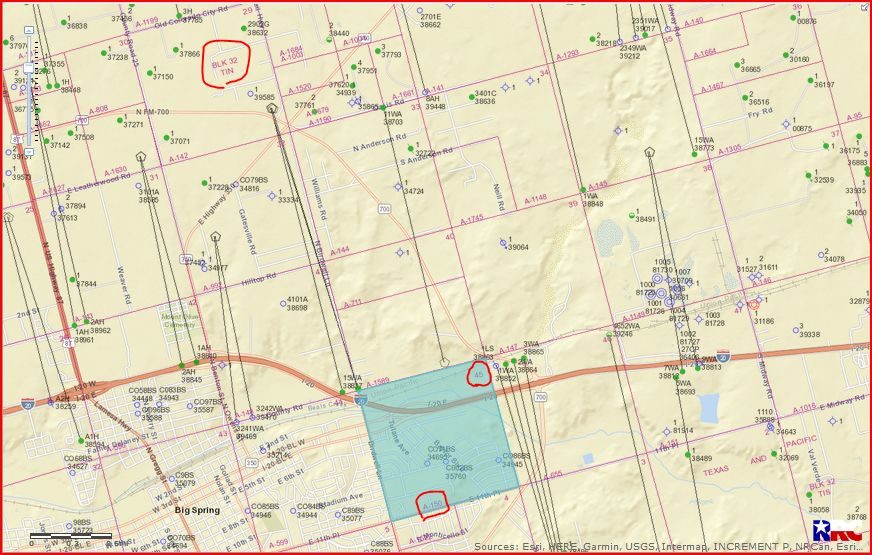Viewport: 872px width, 555px height.
Task: Click the zoom slider handle
Action: pyautogui.click(x=29, y=68)
